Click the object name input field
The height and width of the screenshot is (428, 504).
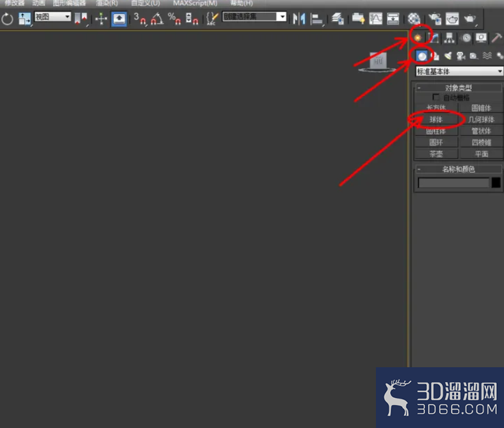pyautogui.click(x=453, y=183)
